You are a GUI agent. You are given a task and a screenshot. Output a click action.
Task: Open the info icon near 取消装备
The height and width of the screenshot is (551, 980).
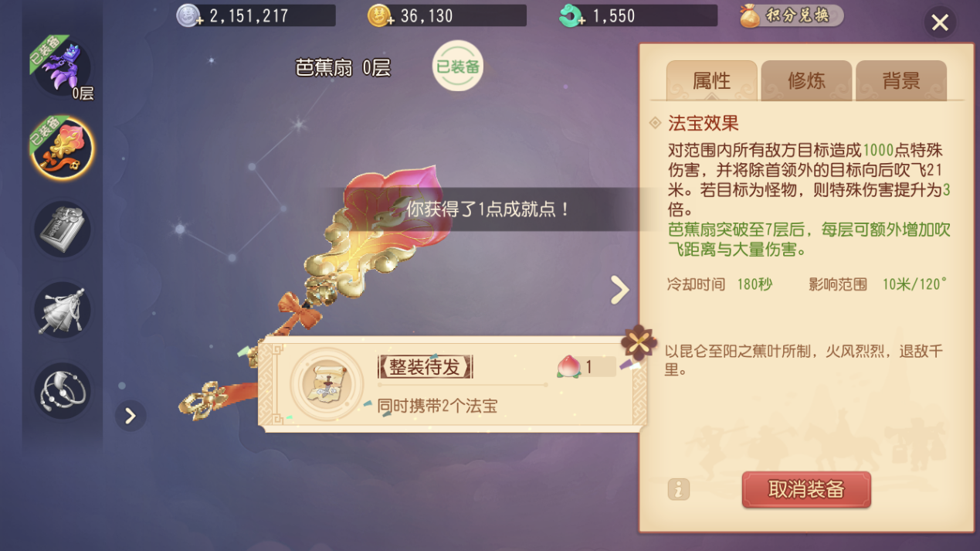(x=678, y=489)
